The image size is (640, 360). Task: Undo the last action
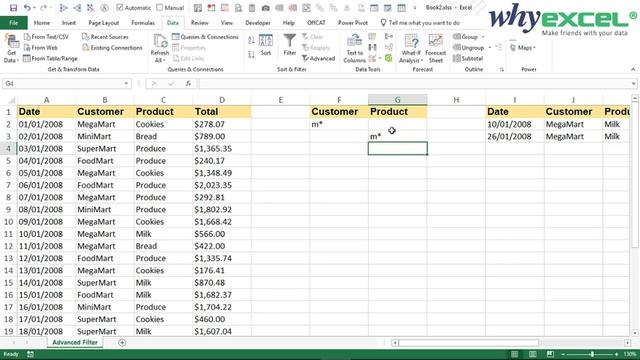[27, 8]
